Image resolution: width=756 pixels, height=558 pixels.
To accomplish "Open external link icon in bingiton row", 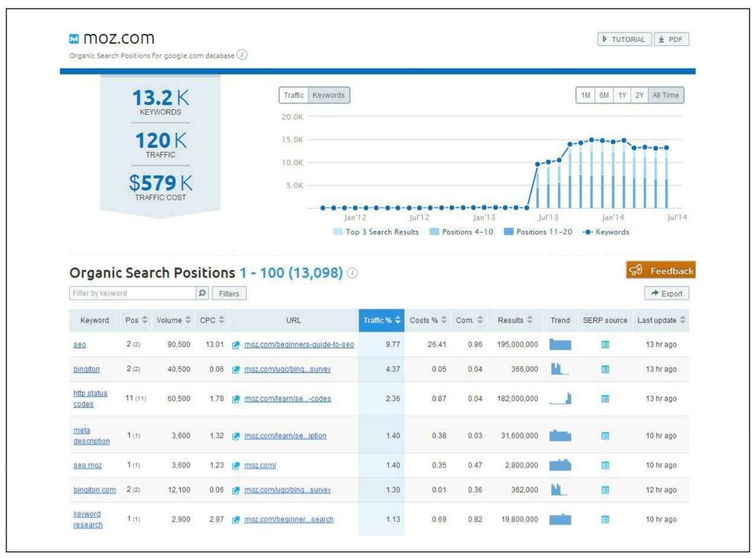I will click(x=236, y=370).
